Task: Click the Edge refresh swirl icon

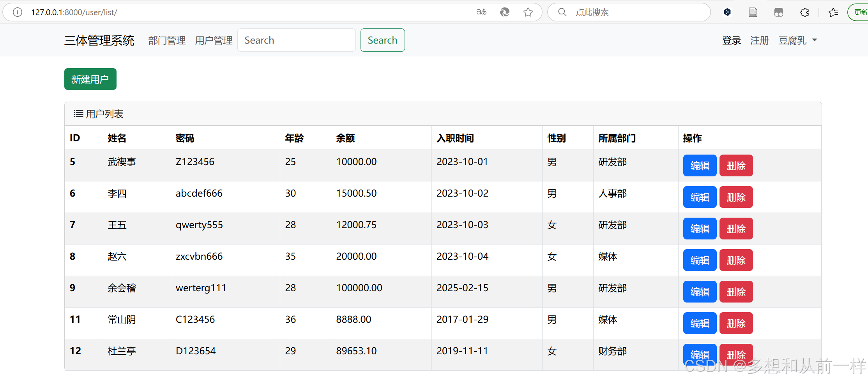Action: point(505,12)
